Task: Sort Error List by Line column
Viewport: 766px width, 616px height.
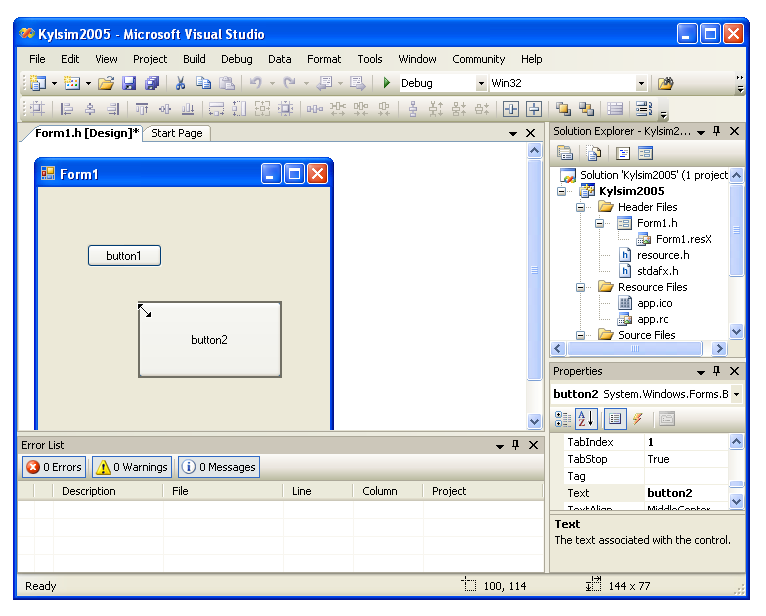Action: click(318, 491)
